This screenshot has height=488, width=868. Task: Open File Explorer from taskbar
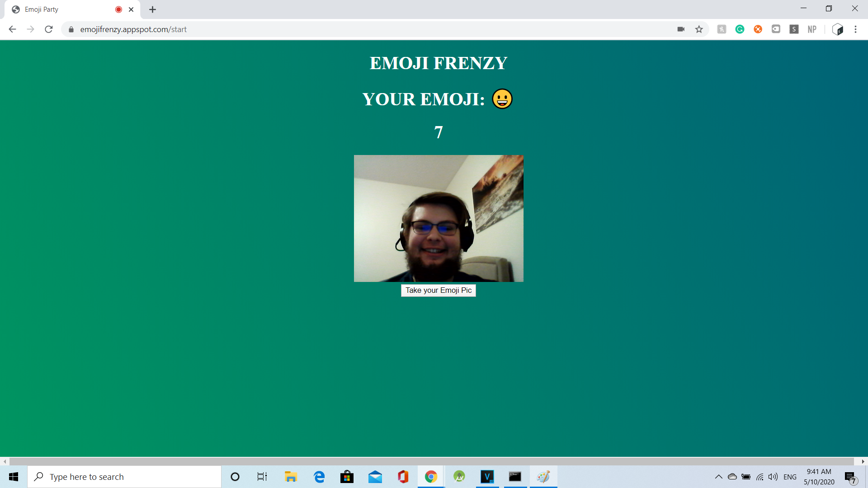pyautogui.click(x=290, y=477)
